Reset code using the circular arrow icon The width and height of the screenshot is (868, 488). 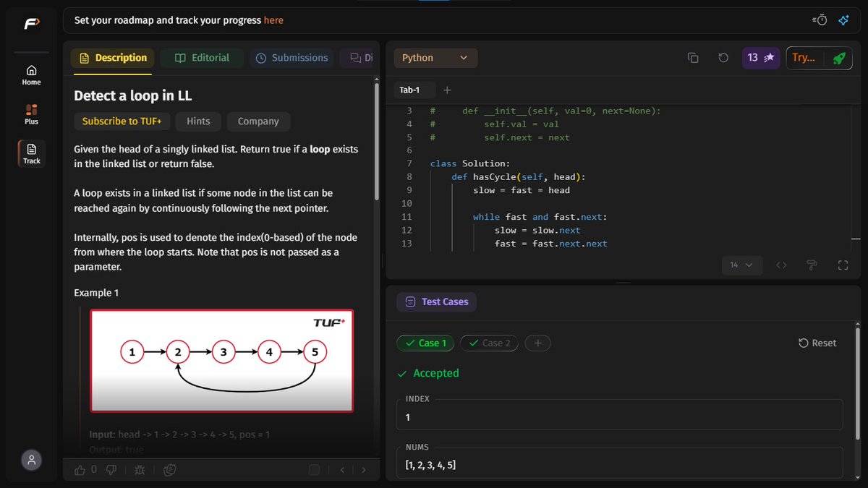pos(723,58)
